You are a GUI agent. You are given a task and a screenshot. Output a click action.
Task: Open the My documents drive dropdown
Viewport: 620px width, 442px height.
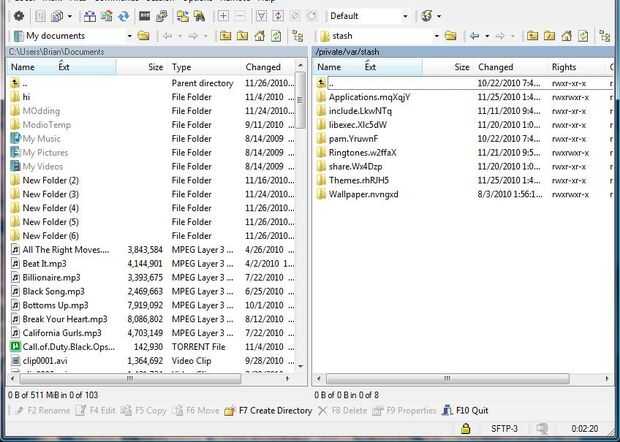[x=129, y=36]
